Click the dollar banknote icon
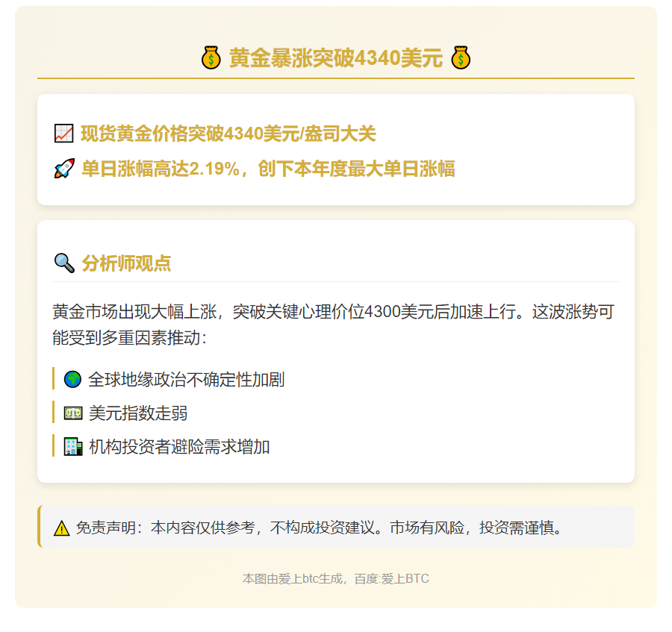Viewport: 672px width, 632px height. 72,413
